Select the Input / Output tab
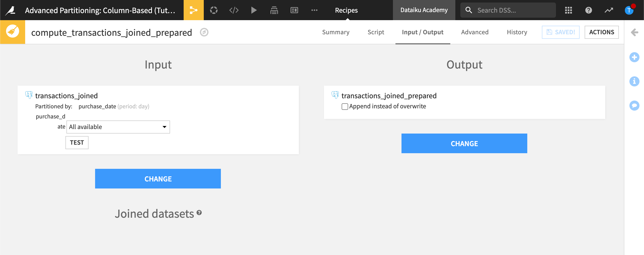 point(423,32)
